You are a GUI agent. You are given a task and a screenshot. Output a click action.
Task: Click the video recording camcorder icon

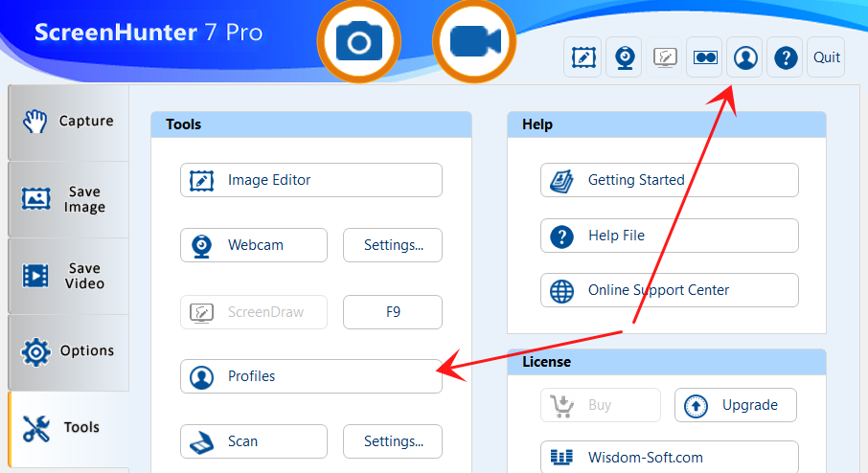[x=475, y=42]
